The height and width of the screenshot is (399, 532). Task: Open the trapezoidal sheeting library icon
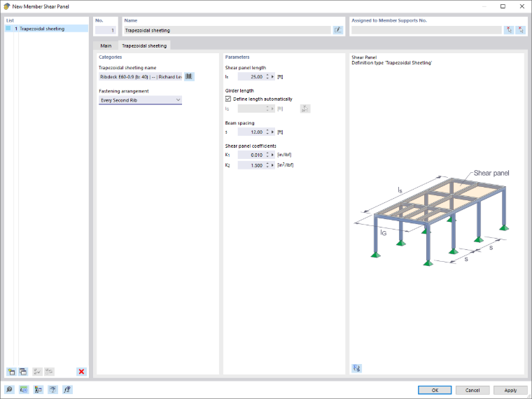pos(189,77)
